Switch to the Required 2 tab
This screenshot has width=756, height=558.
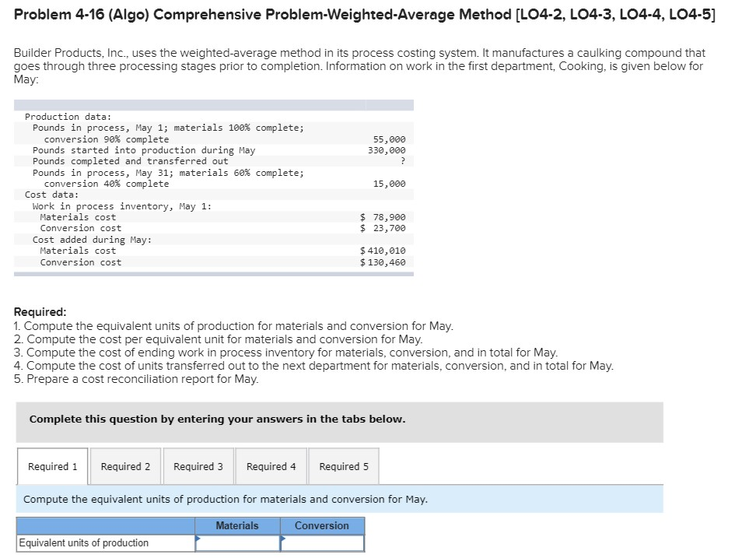pyautogui.click(x=125, y=465)
